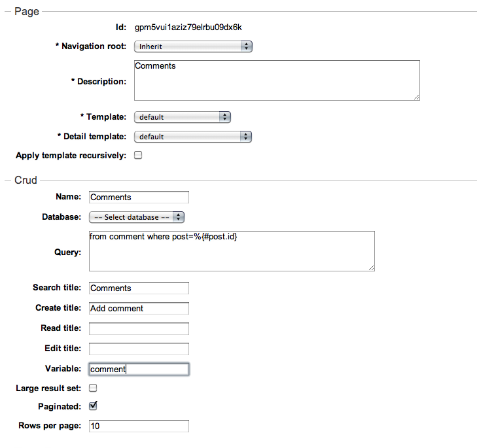The image size is (477, 448).
Task: Click the empty Edit title field
Action: click(139, 349)
